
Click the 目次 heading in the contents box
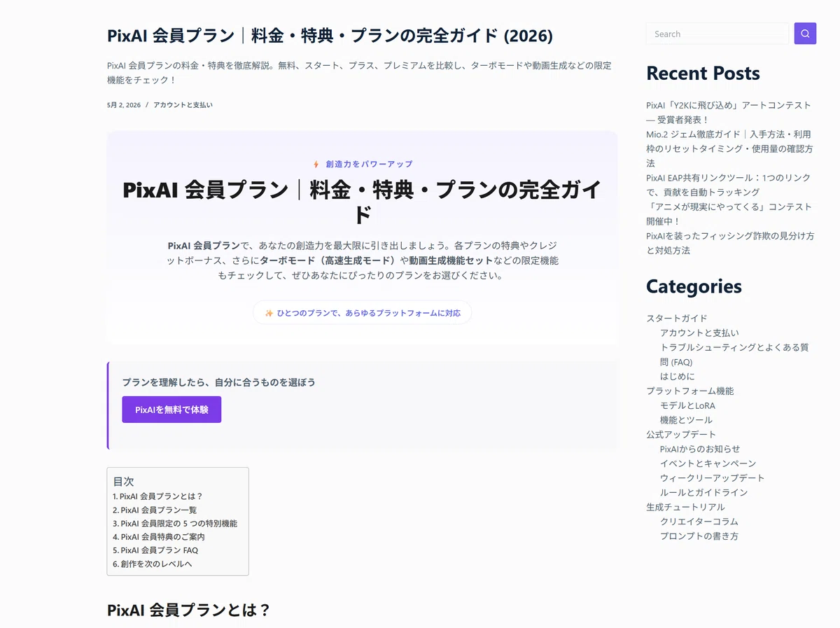pyautogui.click(x=123, y=482)
